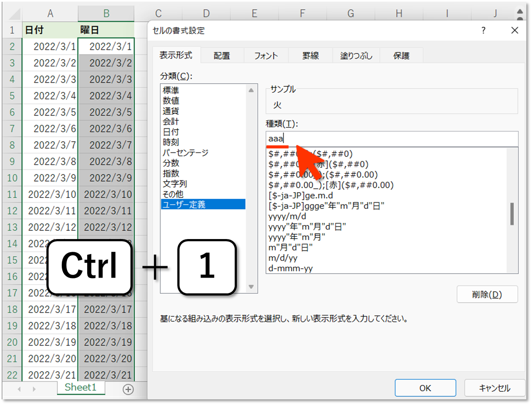Click the 削除 button
Image resolution: width=532 pixels, height=405 pixels.
point(487,295)
